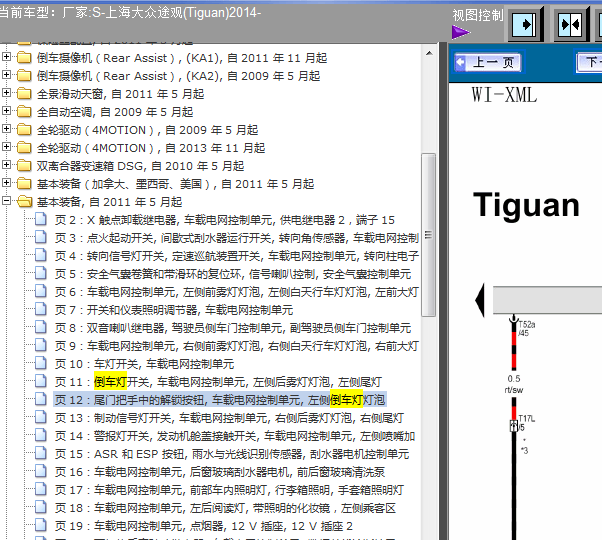Expand 基本装备 (加拿大、墨西哥、美国) folder
Image resolution: width=602 pixels, height=540 pixels.
[6, 183]
